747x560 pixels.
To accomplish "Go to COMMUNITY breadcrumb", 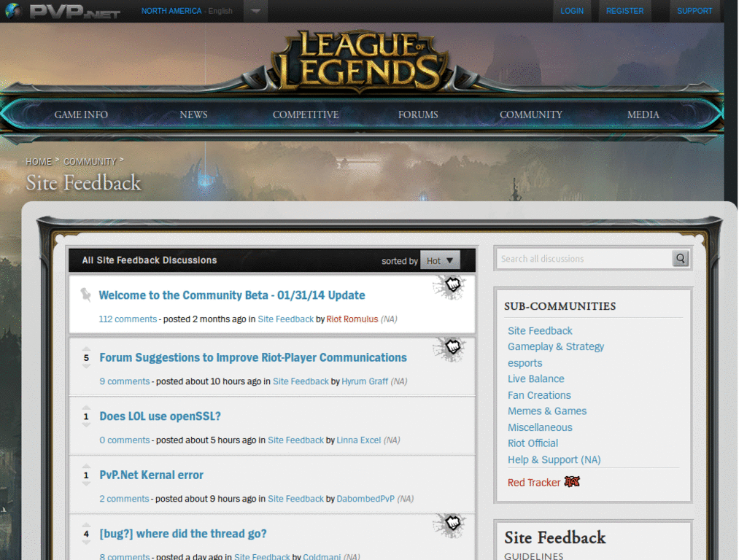I will click(x=90, y=162).
